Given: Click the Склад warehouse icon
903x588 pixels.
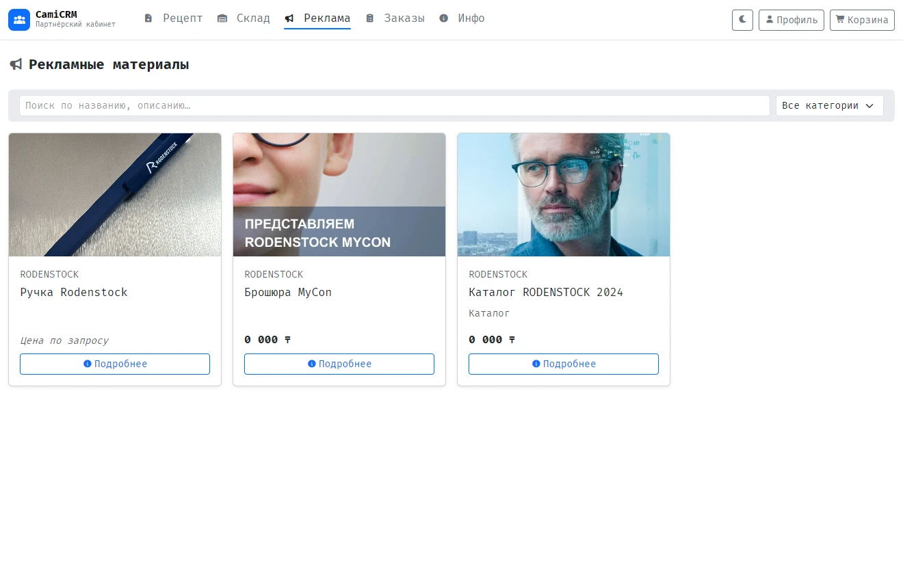Looking at the screenshot, I should pyautogui.click(x=222, y=18).
